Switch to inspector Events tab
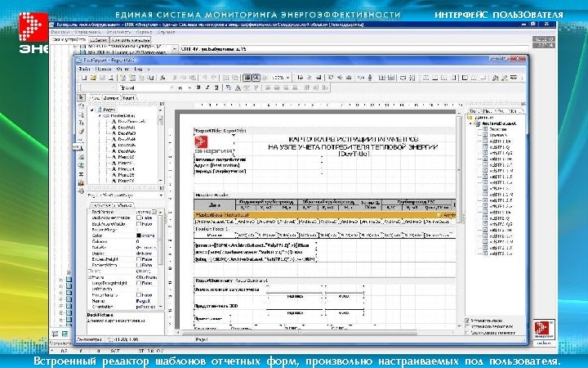The height and width of the screenshot is (368, 588). [x=122, y=205]
